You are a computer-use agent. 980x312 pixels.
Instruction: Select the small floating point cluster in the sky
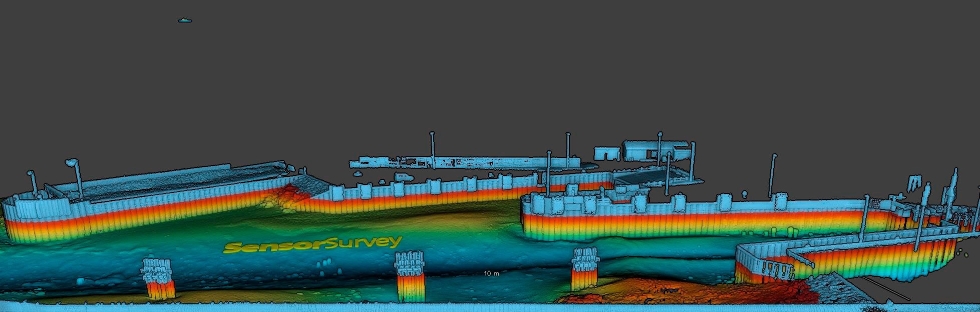point(185,20)
